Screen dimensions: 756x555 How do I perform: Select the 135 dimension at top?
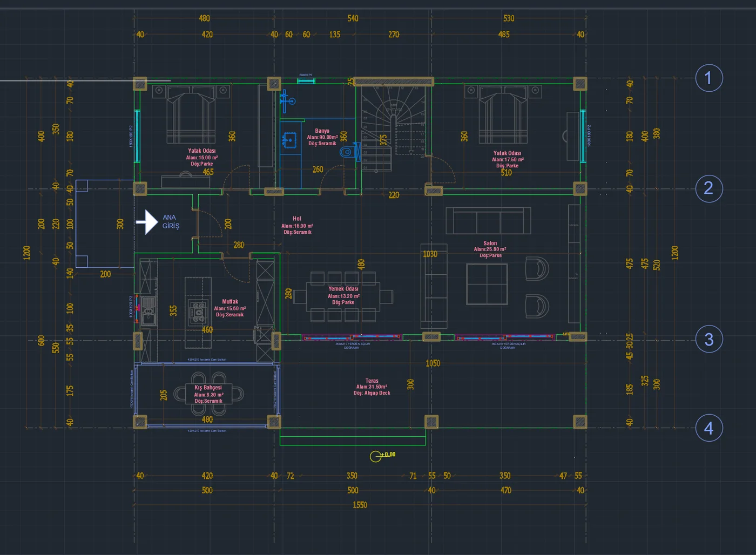click(x=335, y=35)
